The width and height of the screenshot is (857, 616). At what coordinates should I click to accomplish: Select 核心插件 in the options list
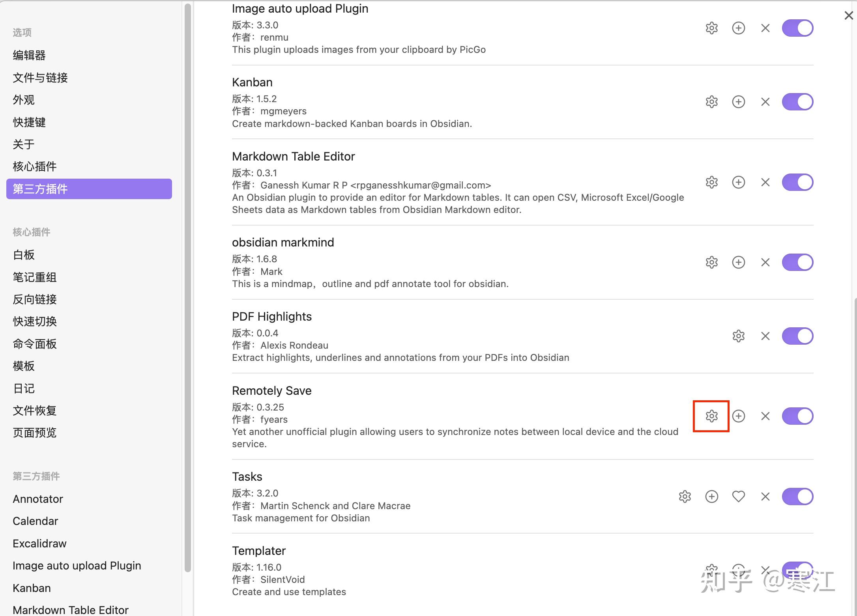[35, 166]
